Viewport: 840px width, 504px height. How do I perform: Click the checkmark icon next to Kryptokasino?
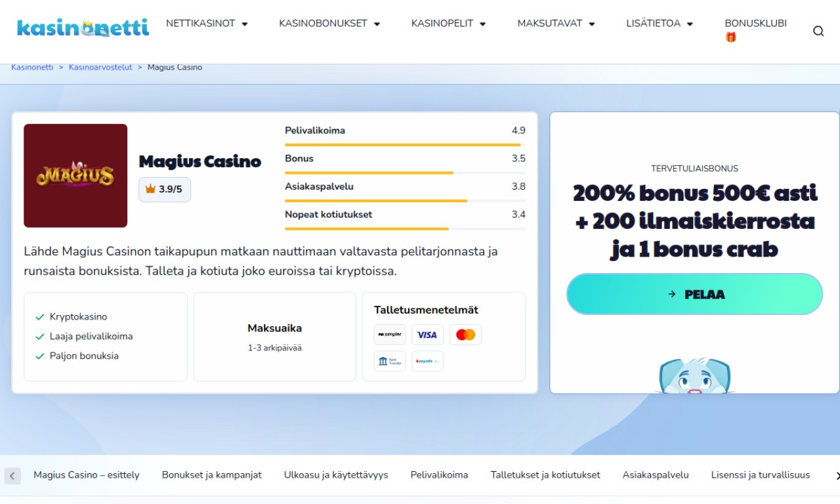tap(40, 317)
